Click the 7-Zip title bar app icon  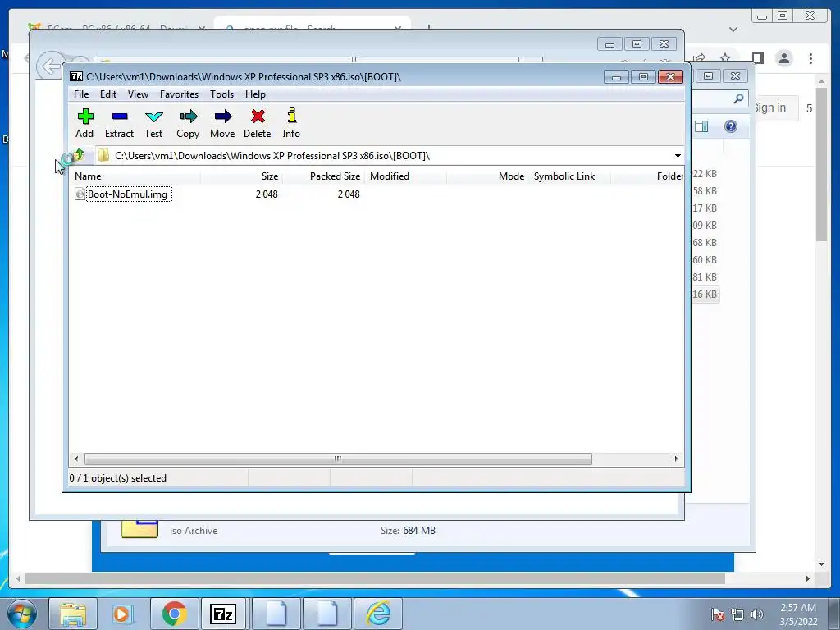[x=76, y=76]
